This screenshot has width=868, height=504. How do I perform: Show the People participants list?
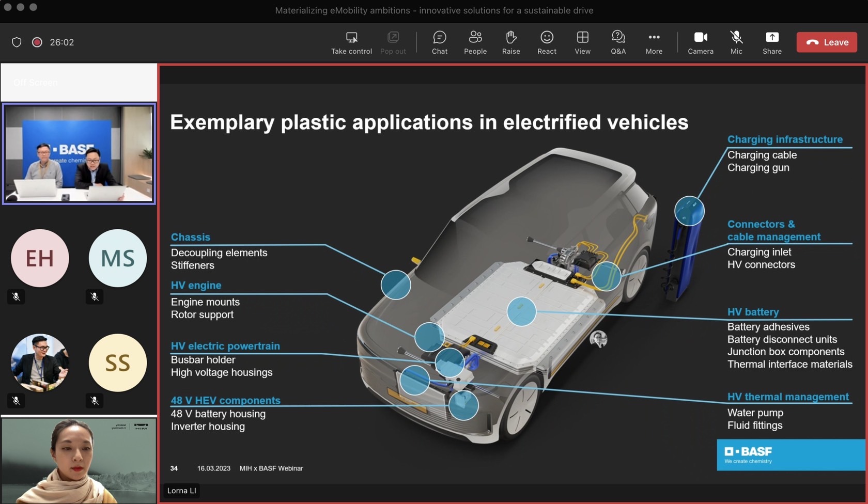(x=475, y=42)
